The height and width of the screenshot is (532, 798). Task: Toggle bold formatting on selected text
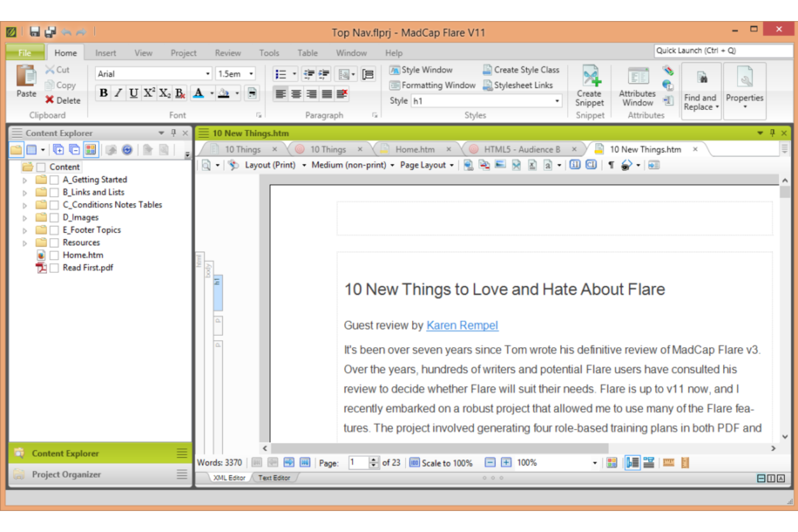[103, 93]
